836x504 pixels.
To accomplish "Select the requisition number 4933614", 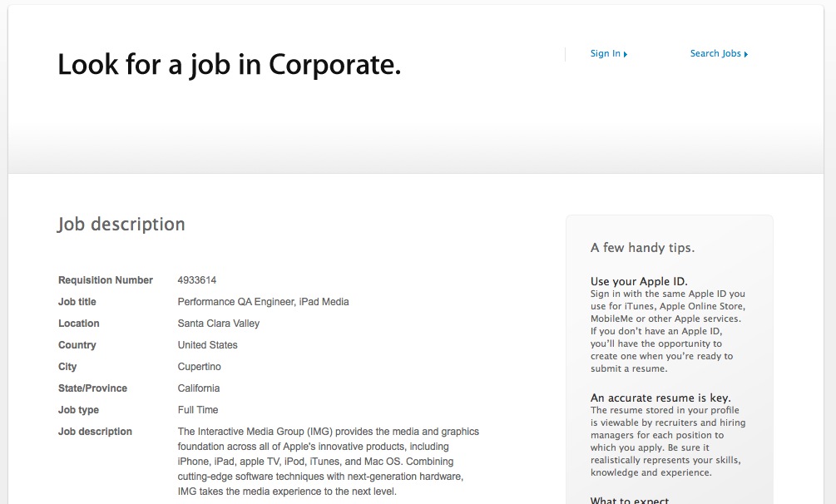I will tap(197, 280).
